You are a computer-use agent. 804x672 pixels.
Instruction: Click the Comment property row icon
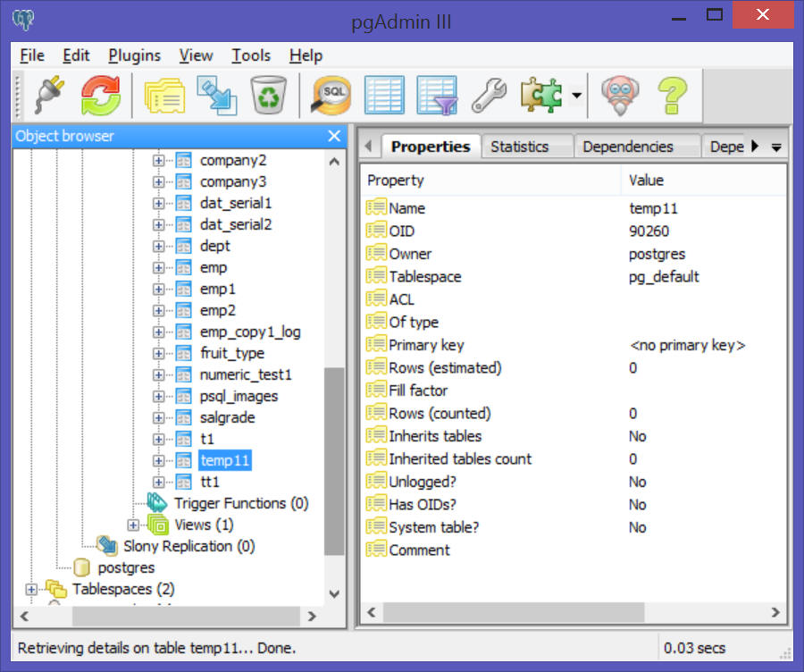click(376, 549)
